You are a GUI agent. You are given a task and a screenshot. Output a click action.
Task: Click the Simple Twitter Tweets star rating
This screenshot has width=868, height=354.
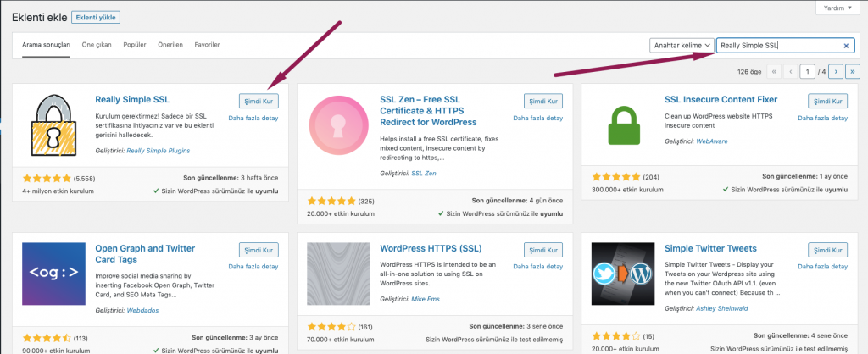616,335
